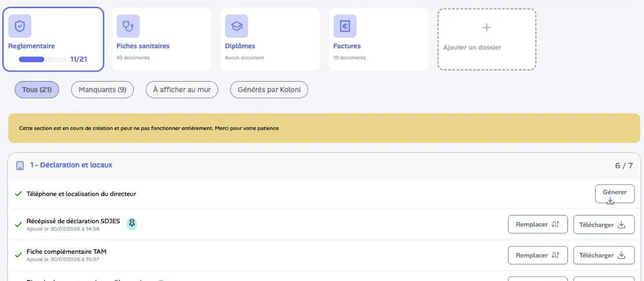This screenshot has width=644, height=281.
Task: Click the date Ajouté le 30/07/2026 à 14:58
Action: tap(63, 229)
